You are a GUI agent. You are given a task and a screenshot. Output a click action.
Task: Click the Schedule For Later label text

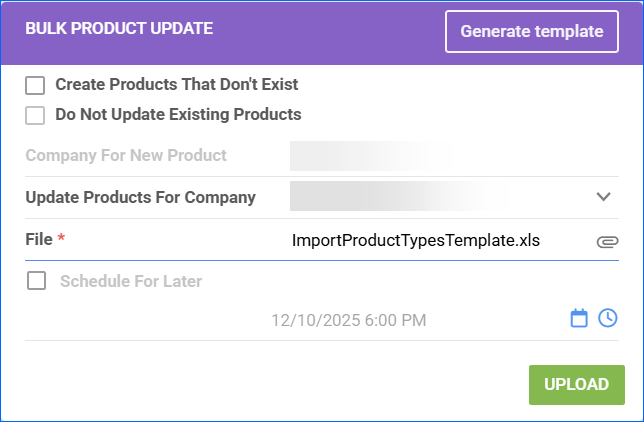point(131,281)
